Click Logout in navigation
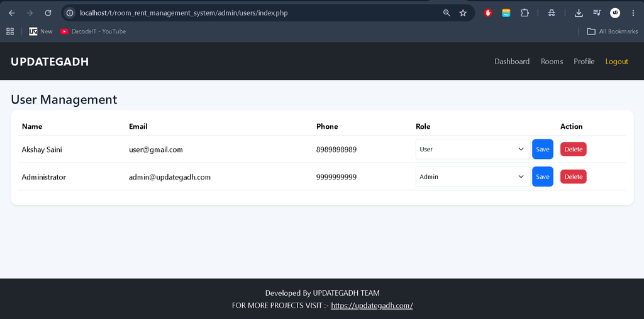 (616, 62)
